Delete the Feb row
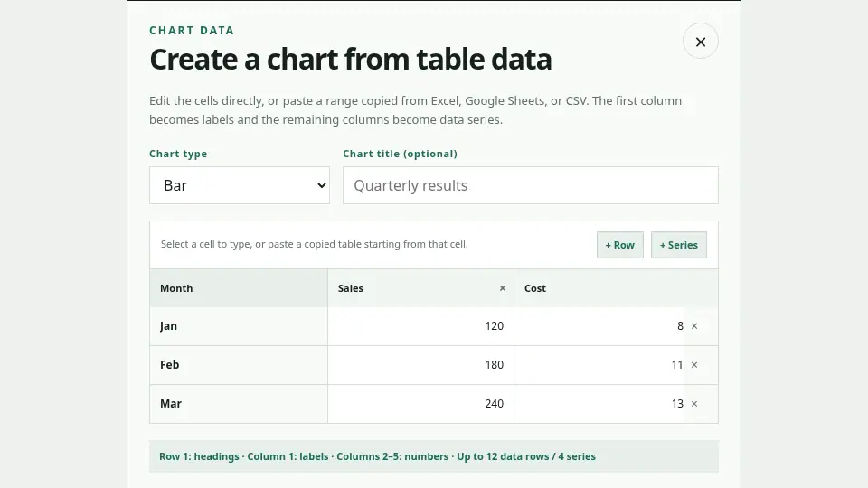This screenshot has height=488, width=868. (x=694, y=364)
